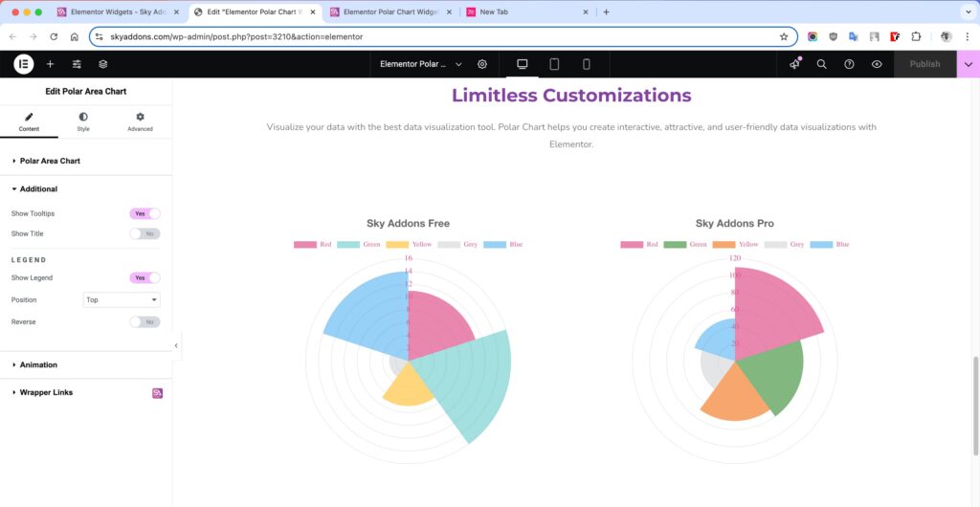Open the Finder search icon

[x=822, y=64]
